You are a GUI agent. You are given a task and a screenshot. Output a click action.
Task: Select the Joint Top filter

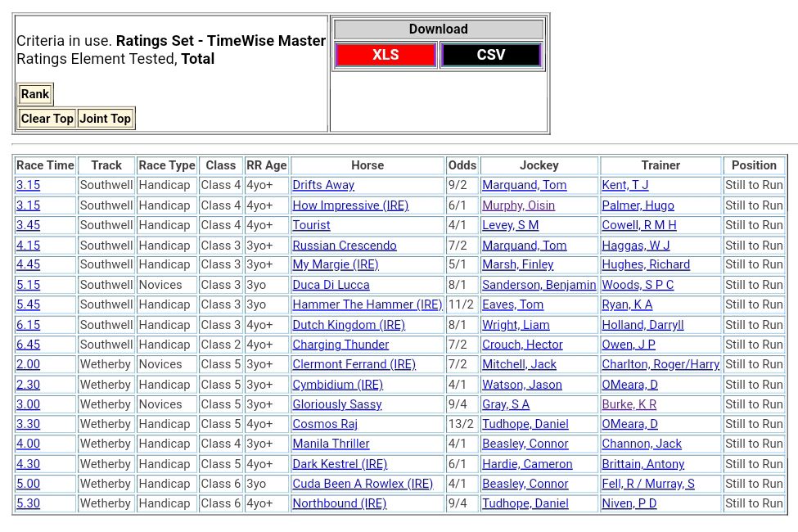point(105,119)
